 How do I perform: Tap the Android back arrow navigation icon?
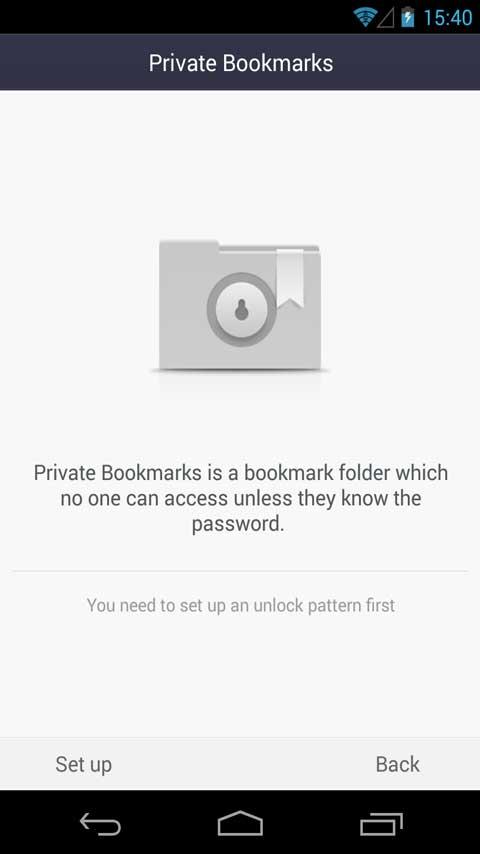click(100, 824)
